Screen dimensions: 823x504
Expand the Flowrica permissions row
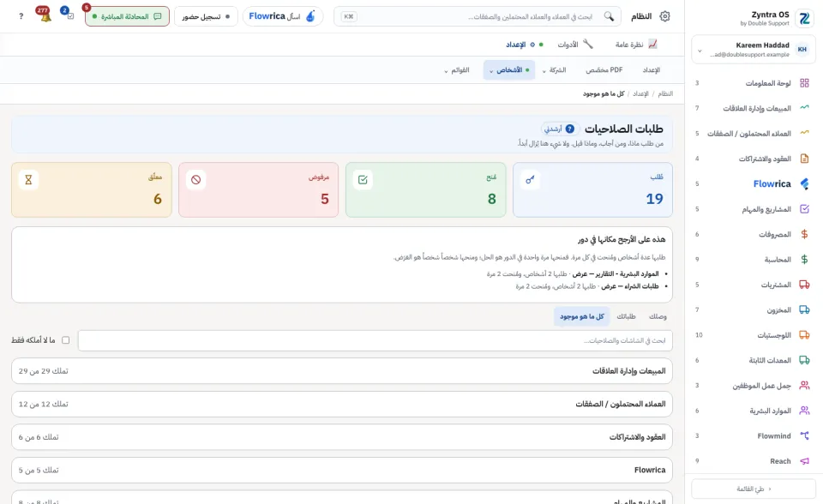[x=342, y=470]
